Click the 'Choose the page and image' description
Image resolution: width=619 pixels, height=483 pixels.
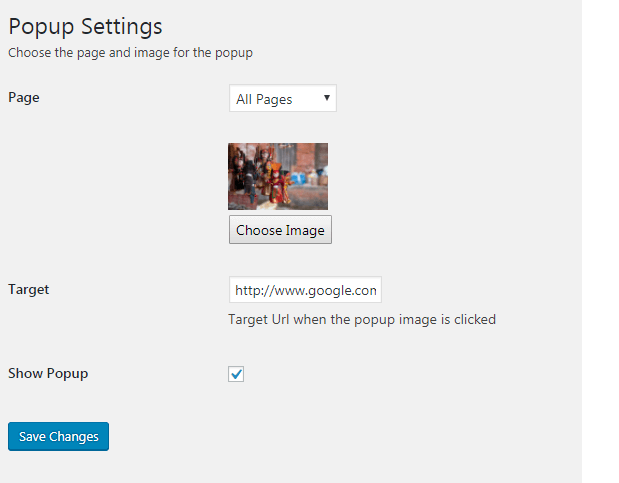[130, 52]
